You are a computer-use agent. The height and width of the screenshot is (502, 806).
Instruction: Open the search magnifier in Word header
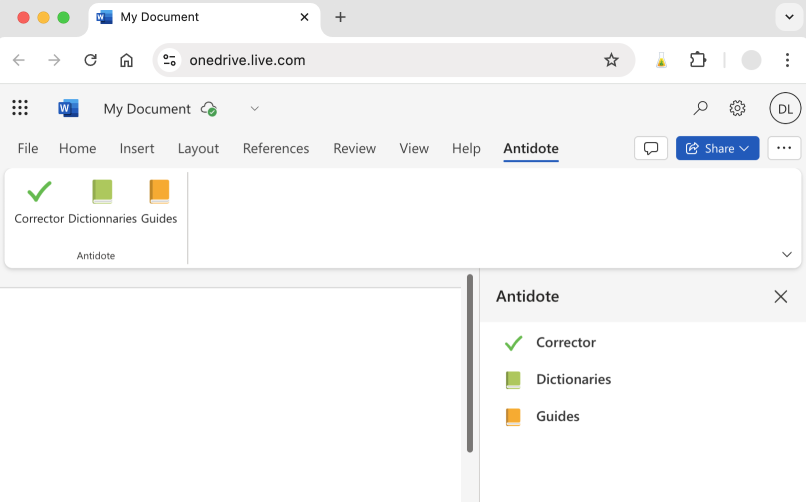point(700,108)
